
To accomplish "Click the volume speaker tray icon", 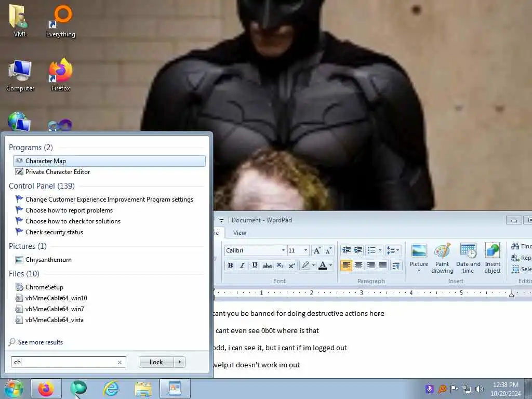I will click(480, 389).
